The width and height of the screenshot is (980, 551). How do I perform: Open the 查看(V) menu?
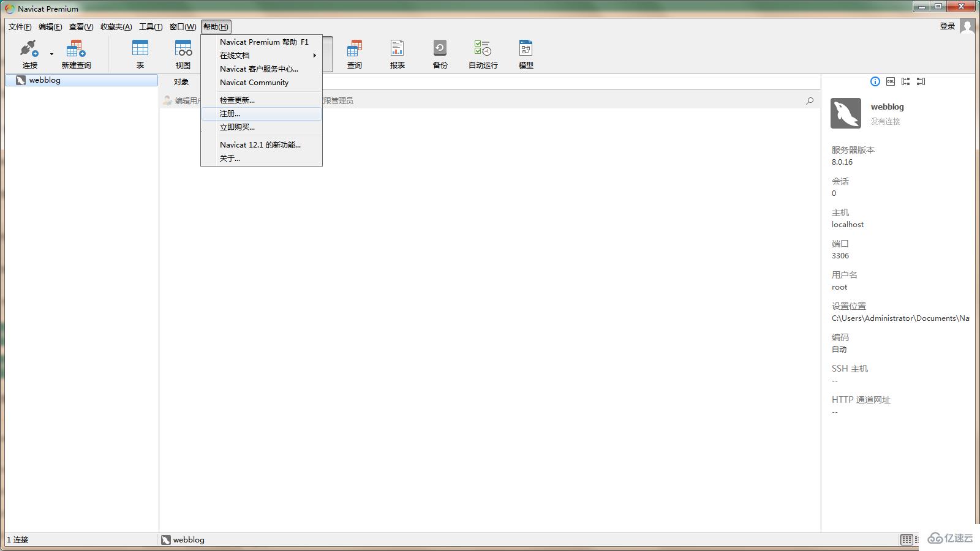pos(81,26)
